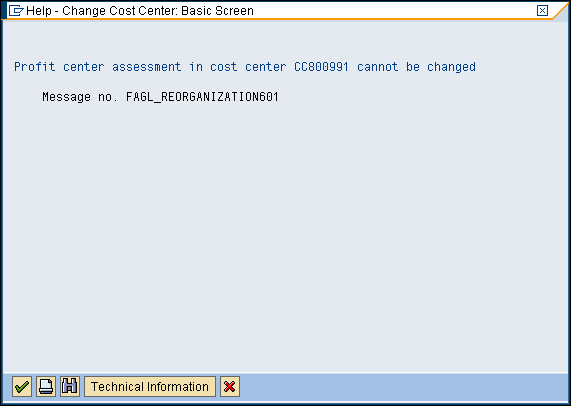This screenshot has height=406, width=571.
Task: Click the phrase "cannot be changed"
Action: [416, 67]
